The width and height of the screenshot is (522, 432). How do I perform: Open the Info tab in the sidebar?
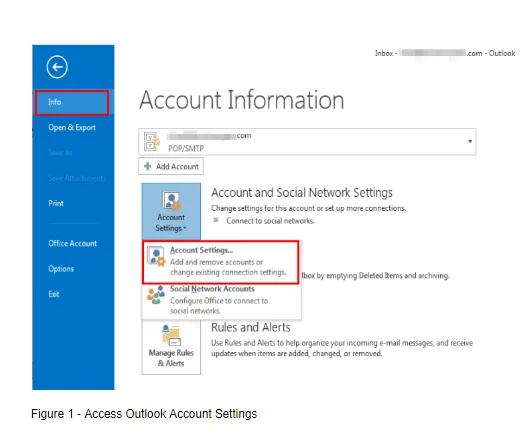pyautogui.click(x=72, y=103)
